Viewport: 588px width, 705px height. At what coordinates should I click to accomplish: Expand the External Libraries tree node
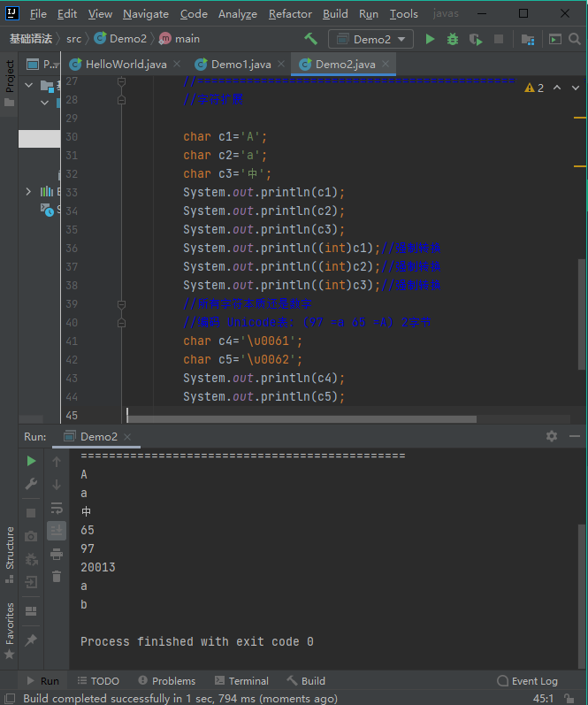tap(29, 192)
